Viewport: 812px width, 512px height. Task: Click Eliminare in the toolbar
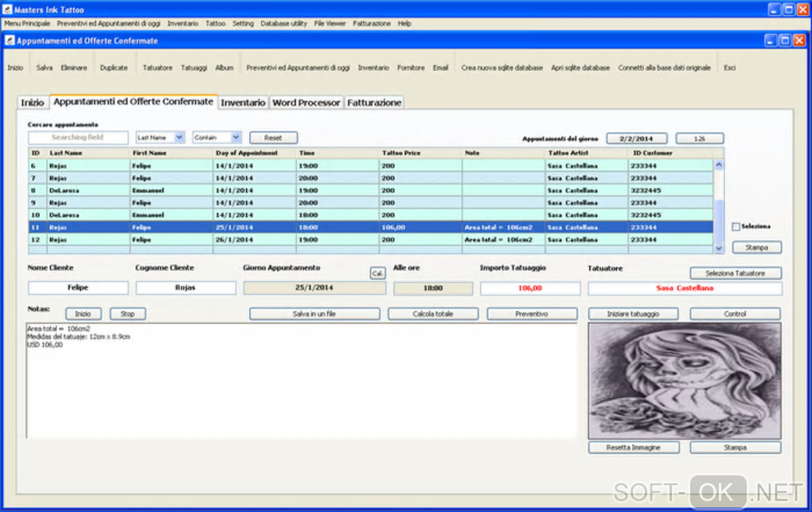[74, 68]
